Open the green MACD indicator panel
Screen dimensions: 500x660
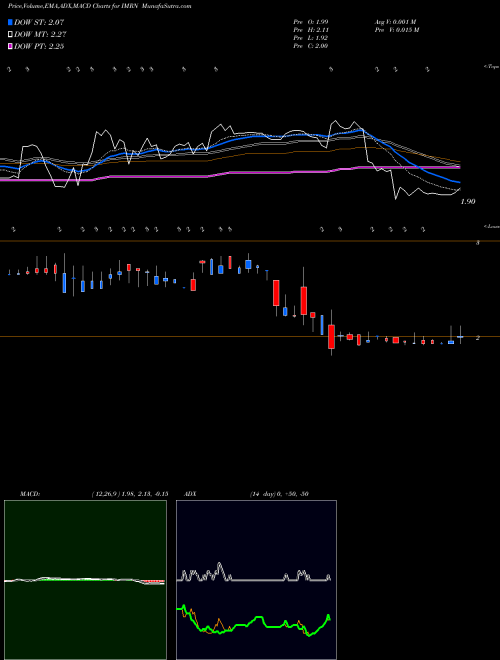[85, 580]
